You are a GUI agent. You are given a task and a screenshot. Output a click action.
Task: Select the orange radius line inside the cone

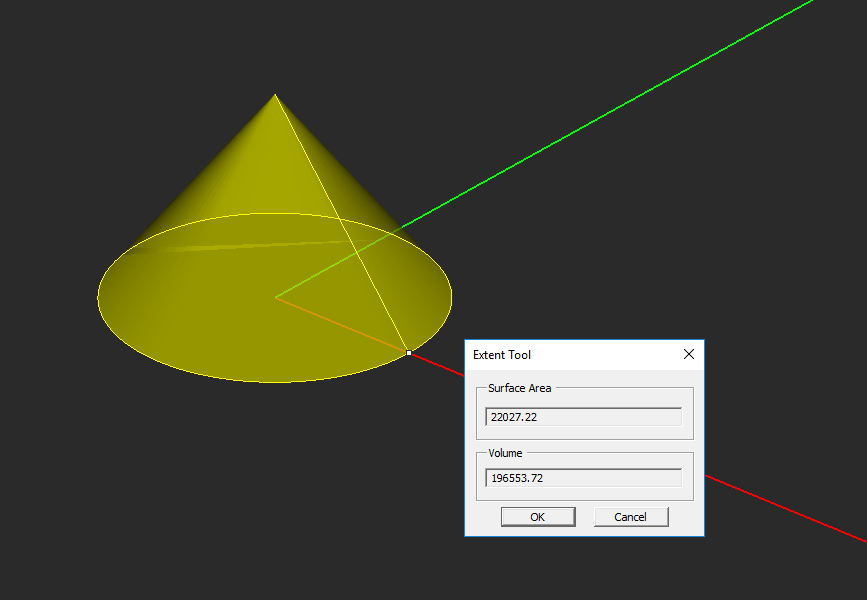(342, 325)
